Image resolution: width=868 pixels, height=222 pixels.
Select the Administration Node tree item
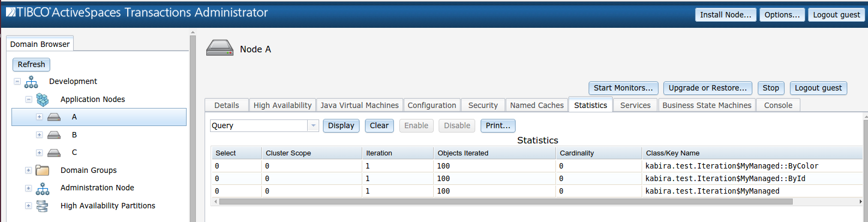click(97, 188)
